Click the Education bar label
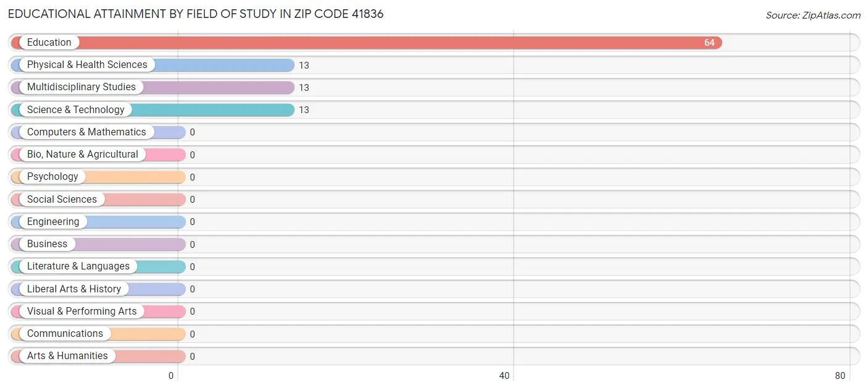This screenshot has width=868, height=390. point(49,43)
